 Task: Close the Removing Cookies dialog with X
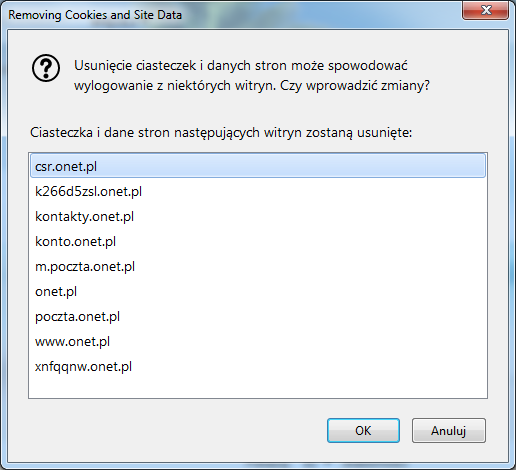[x=486, y=10]
